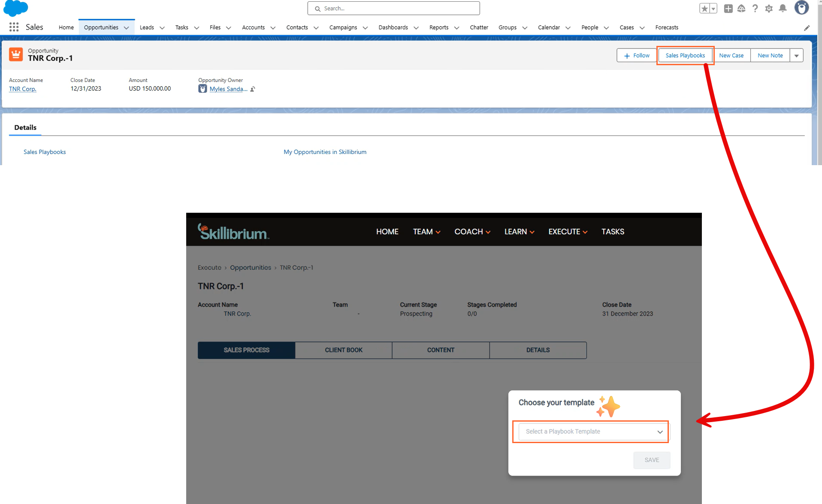Open the Help question mark icon
The width and height of the screenshot is (822, 504).
(x=755, y=9)
